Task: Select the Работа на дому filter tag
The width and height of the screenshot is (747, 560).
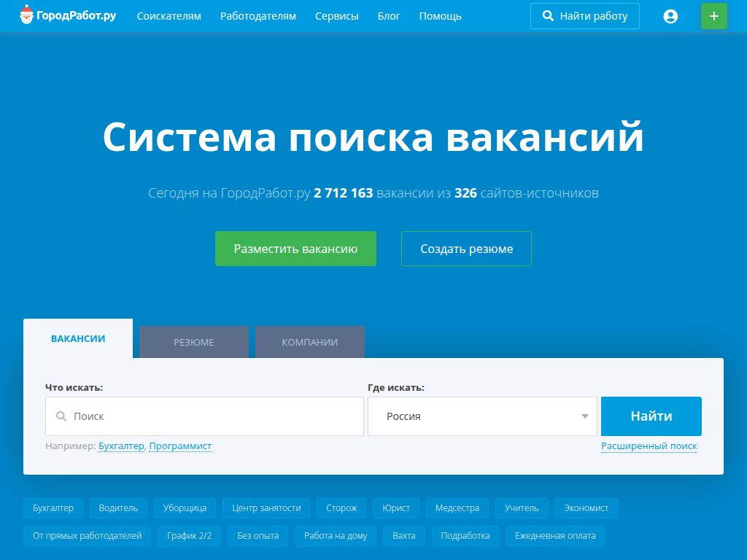Action: click(x=335, y=536)
